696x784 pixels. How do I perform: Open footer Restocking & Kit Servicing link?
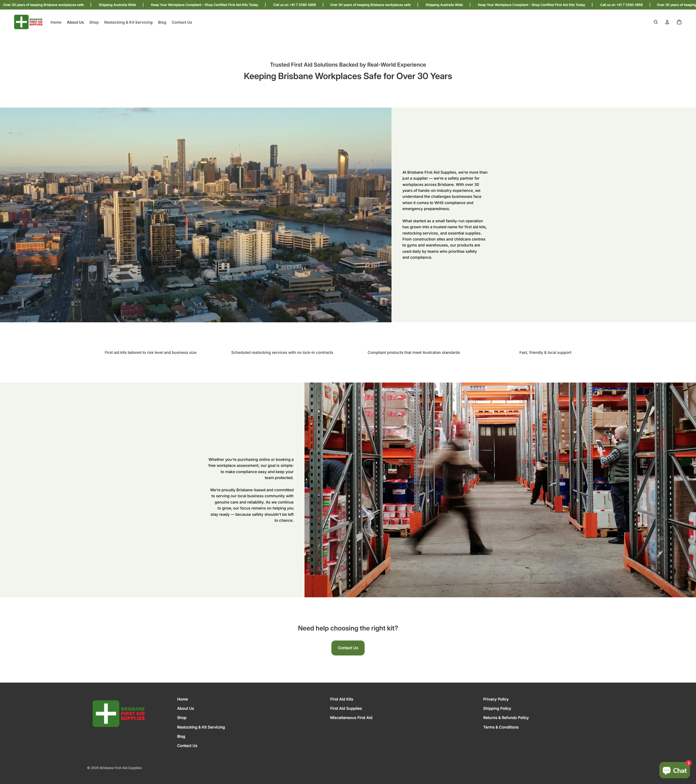(201, 727)
